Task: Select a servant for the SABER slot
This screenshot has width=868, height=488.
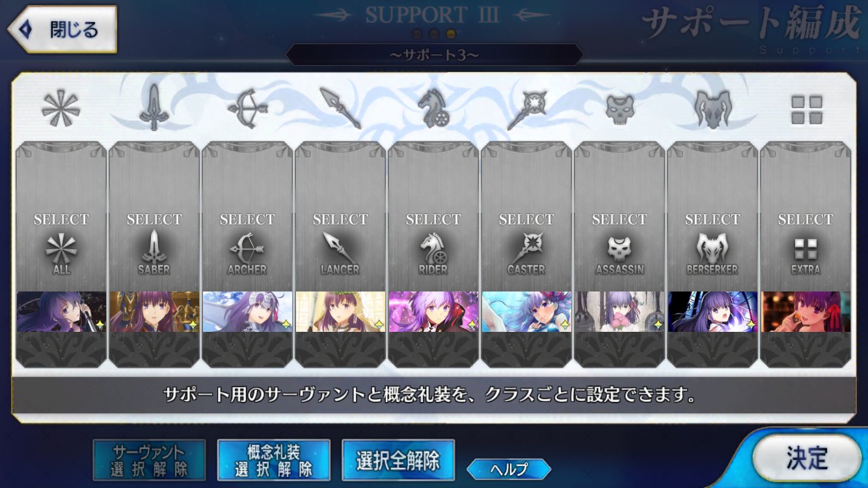Action: click(x=154, y=217)
